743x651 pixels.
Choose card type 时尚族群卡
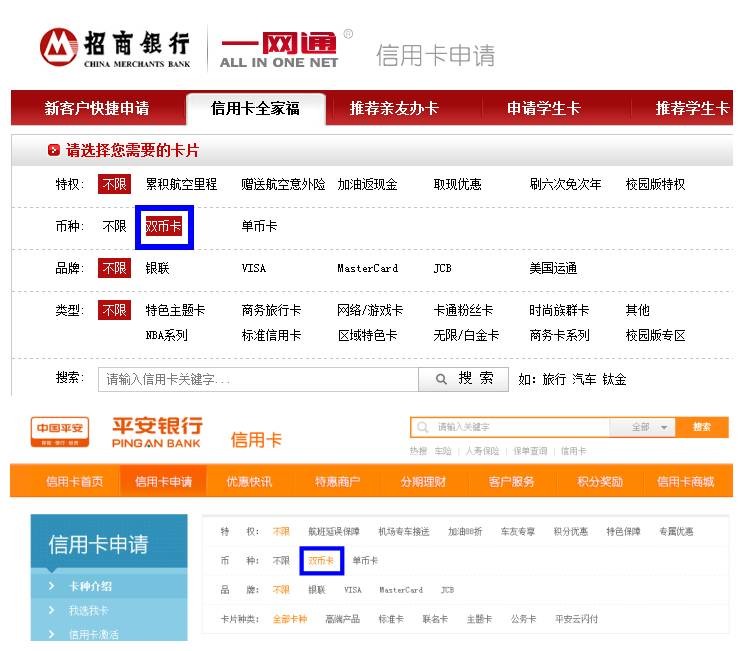click(x=559, y=310)
